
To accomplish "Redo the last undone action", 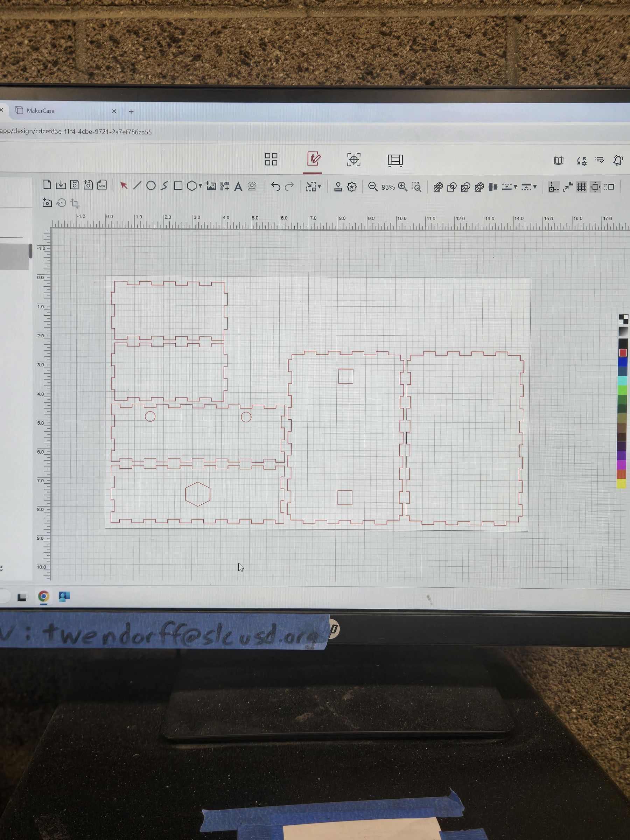I will pos(289,187).
